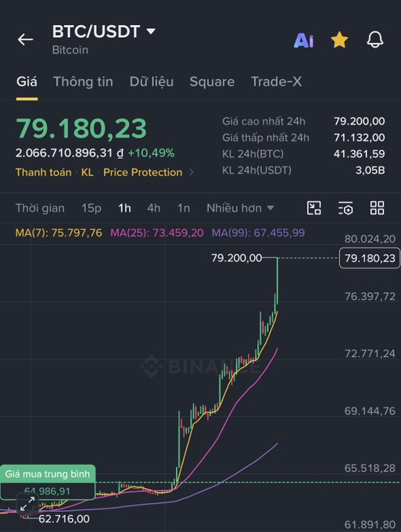Select the 1h interval

(124, 208)
